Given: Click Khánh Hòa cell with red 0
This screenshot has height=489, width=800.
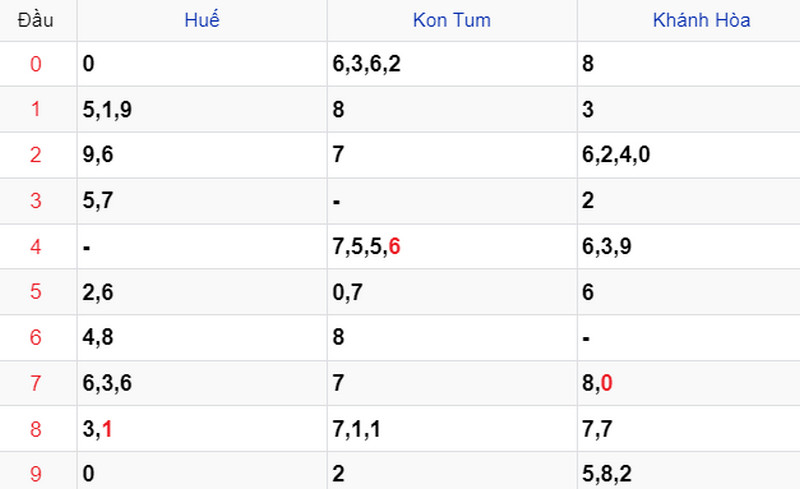Looking at the screenshot, I should point(598,382).
